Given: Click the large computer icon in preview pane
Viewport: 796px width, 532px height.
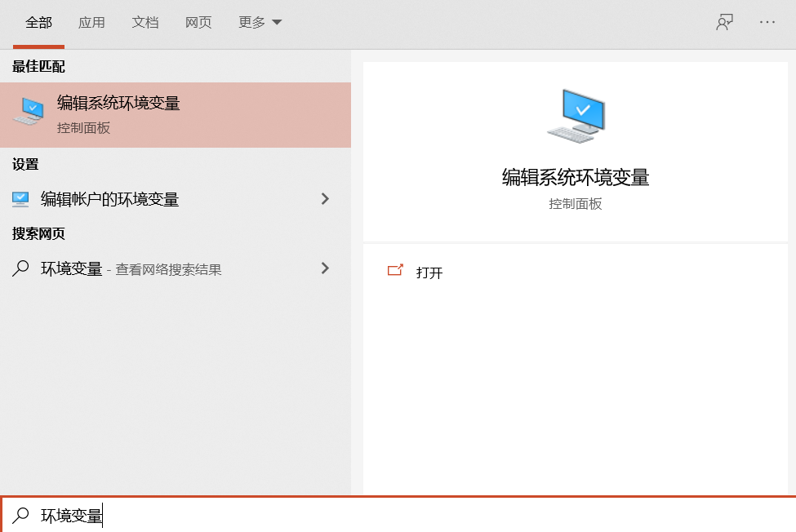Looking at the screenshot, I should [x=576, y=116].
